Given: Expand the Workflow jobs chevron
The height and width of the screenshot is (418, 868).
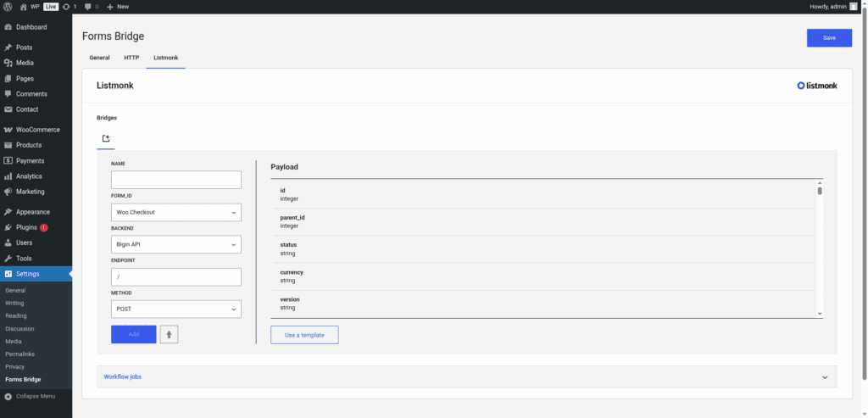Looking at the screenshot, I should click(825, 377).
